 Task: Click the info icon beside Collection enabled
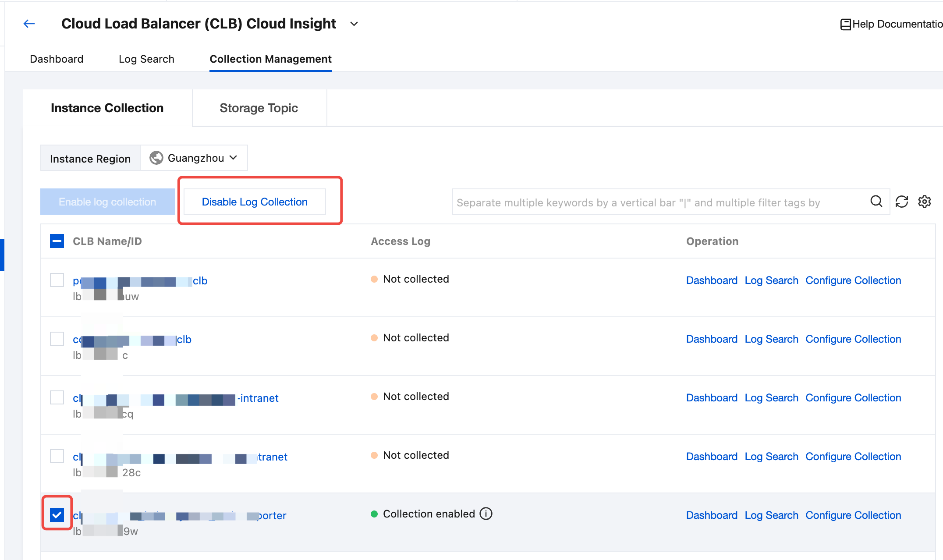coord(486,514)
